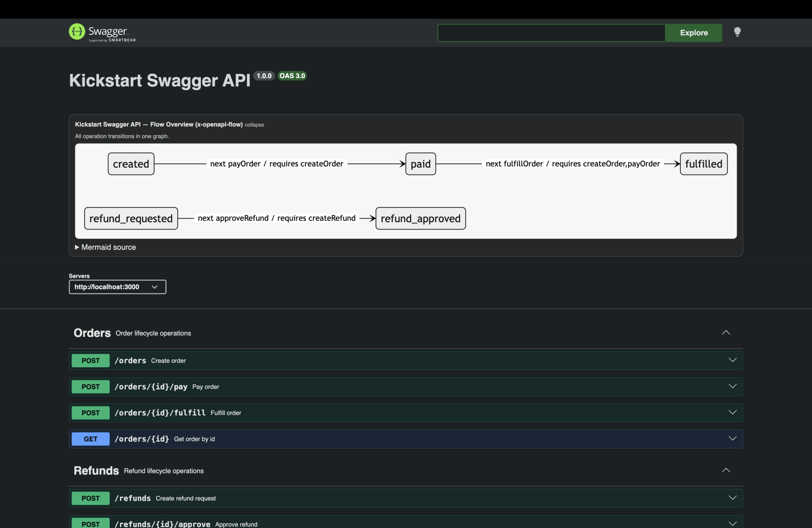Collapse the Orders section with its arrow
The image size is (812, 528).
[726, 332]
